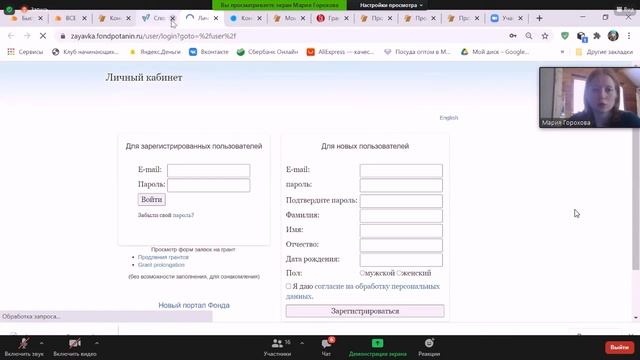
Task: Open the Продления грантов link
Action: point(163,257)
